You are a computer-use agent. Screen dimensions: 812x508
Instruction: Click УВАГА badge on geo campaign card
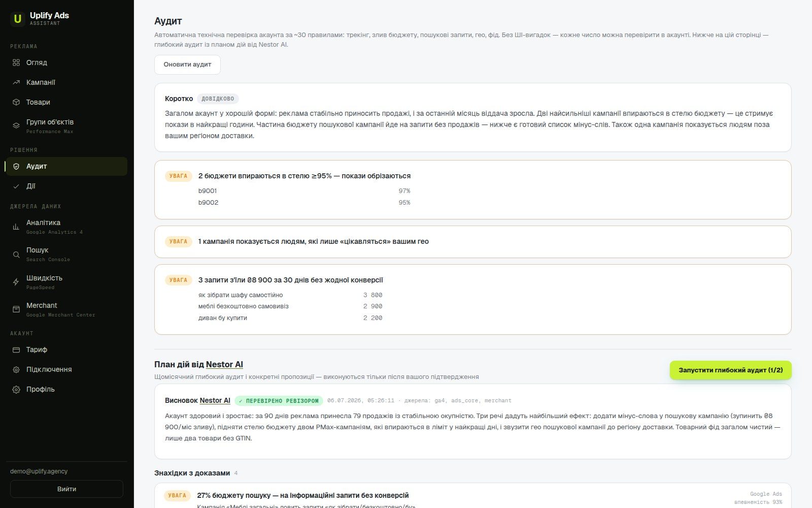pyautogui.click(x=178, y=241)
